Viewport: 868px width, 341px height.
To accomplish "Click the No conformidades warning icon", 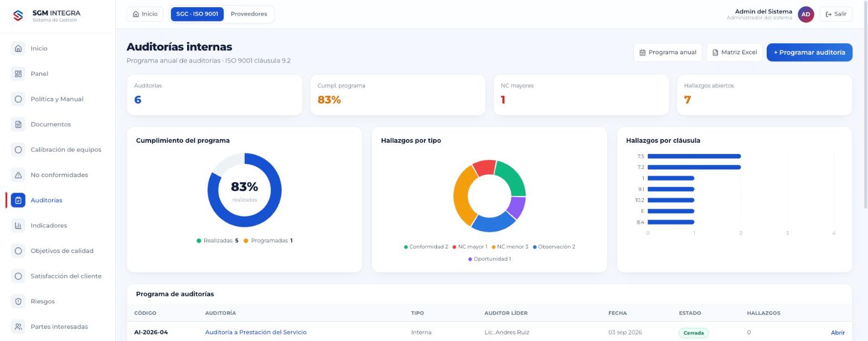I will (18, 175).
